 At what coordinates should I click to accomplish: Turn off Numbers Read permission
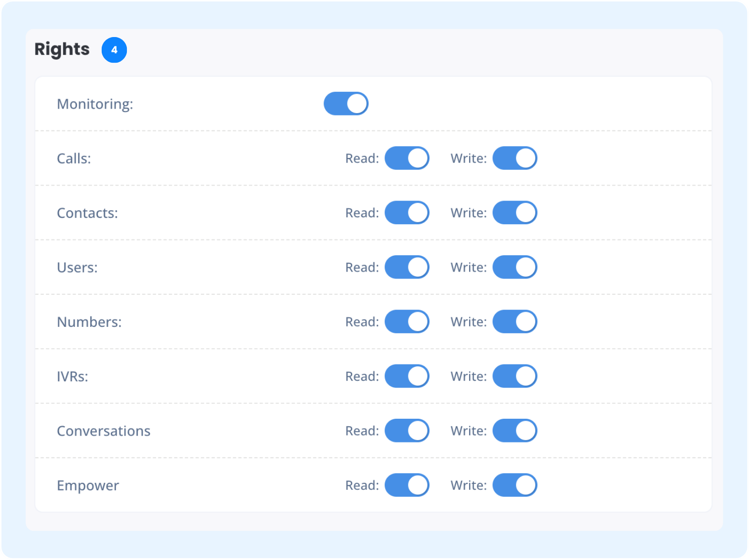(407, 321)
